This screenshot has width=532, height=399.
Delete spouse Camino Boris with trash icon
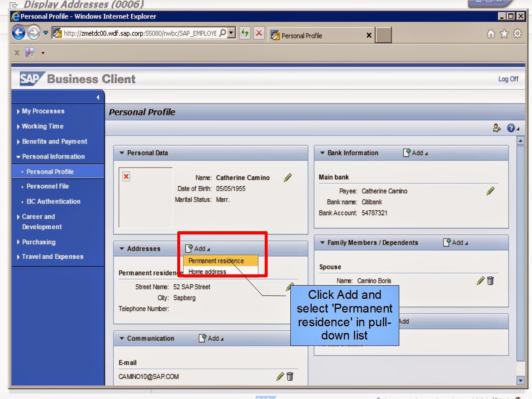(490, 280)
